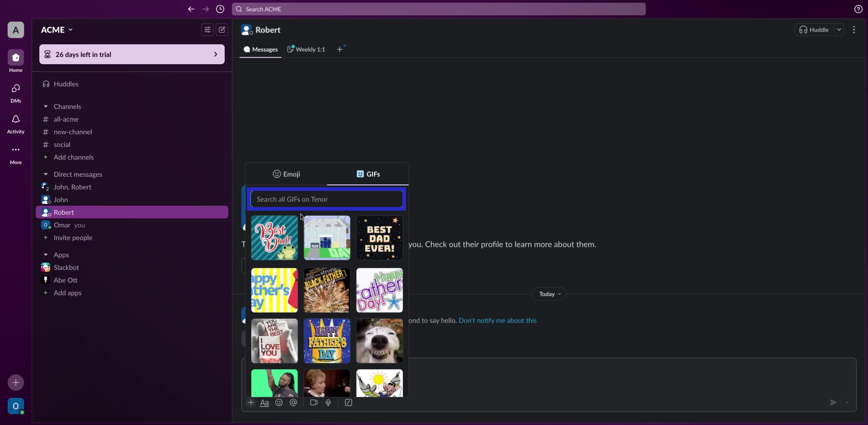Click the Don't notify me about this link
The image size is (868, 425).
pos(497,320)
